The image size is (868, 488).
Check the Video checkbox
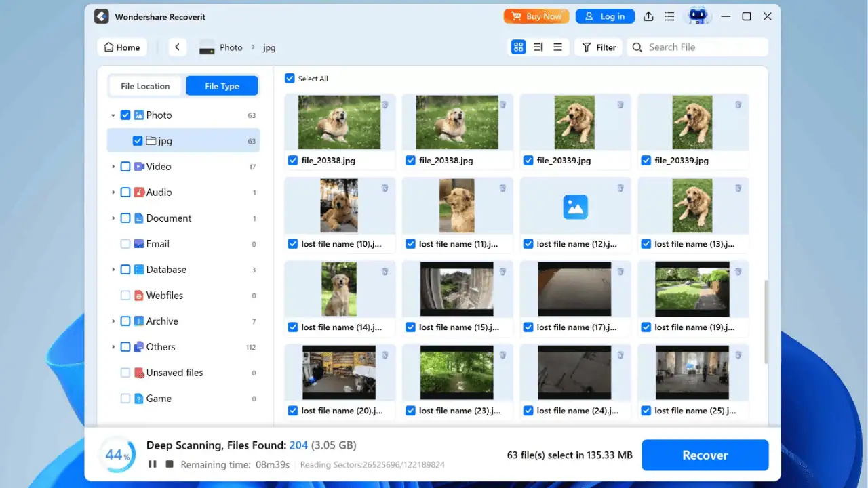[125, 167]
